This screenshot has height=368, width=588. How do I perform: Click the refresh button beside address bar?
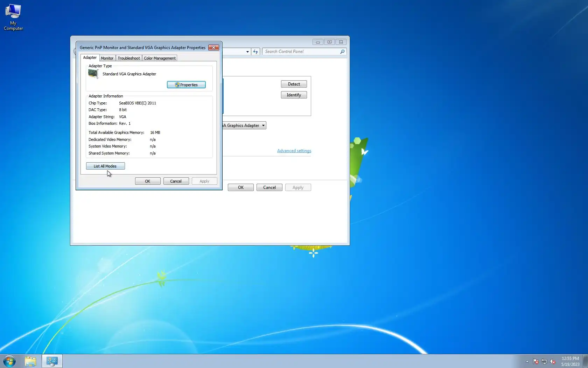(255, 52)
